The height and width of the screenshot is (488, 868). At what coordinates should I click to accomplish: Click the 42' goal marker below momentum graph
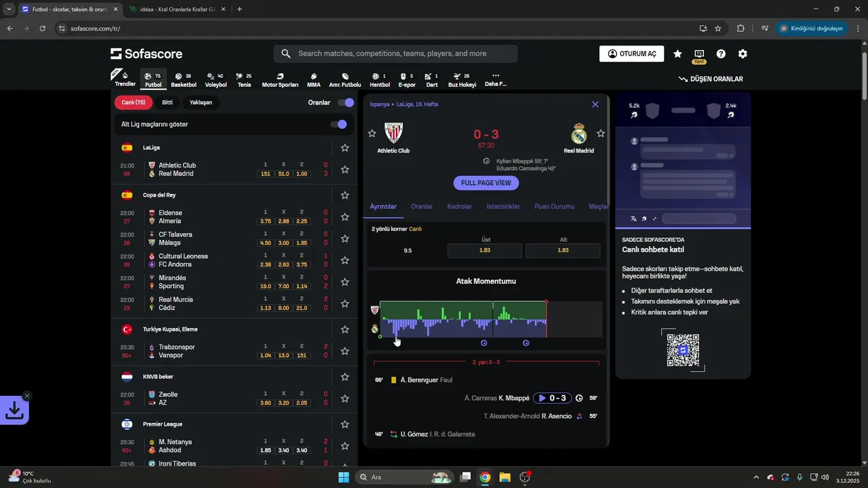tap(484, 343)
